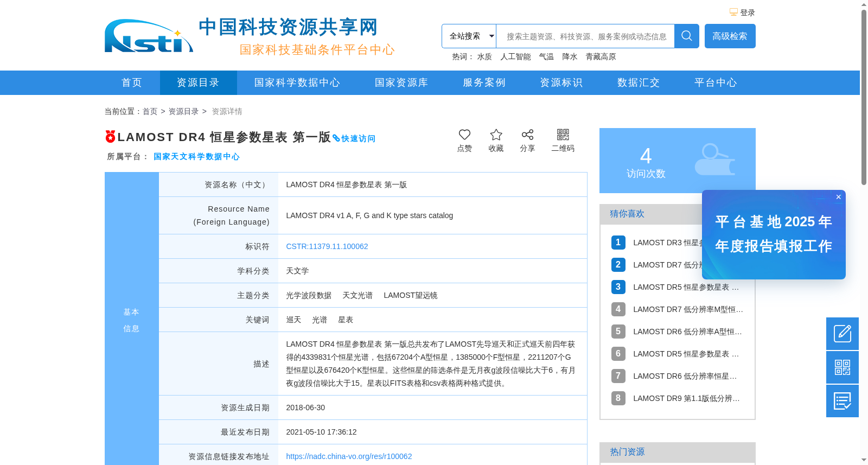Click breadcrumb link 首页

[150, 111]
